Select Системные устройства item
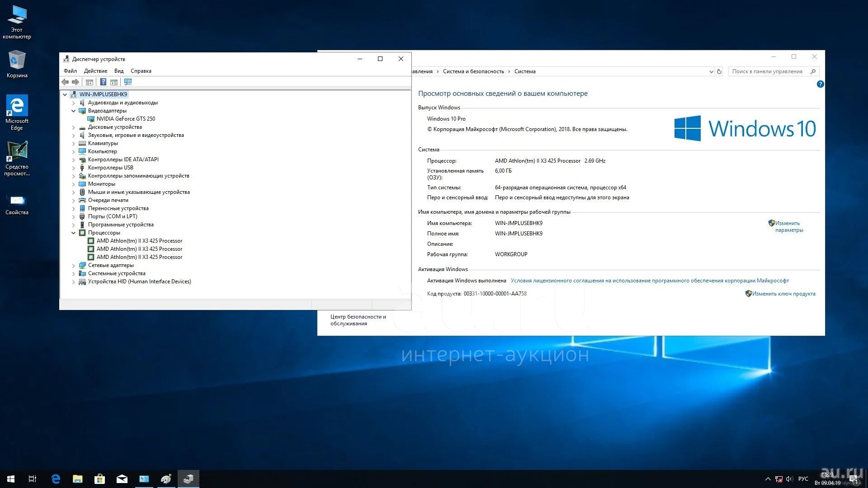The image size is (868, 488). coord(117,273)
